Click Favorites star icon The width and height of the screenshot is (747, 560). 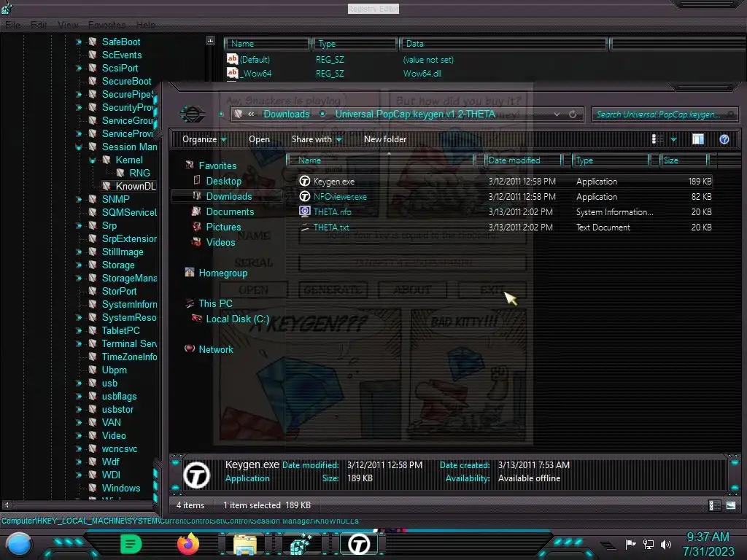[189, 165]
